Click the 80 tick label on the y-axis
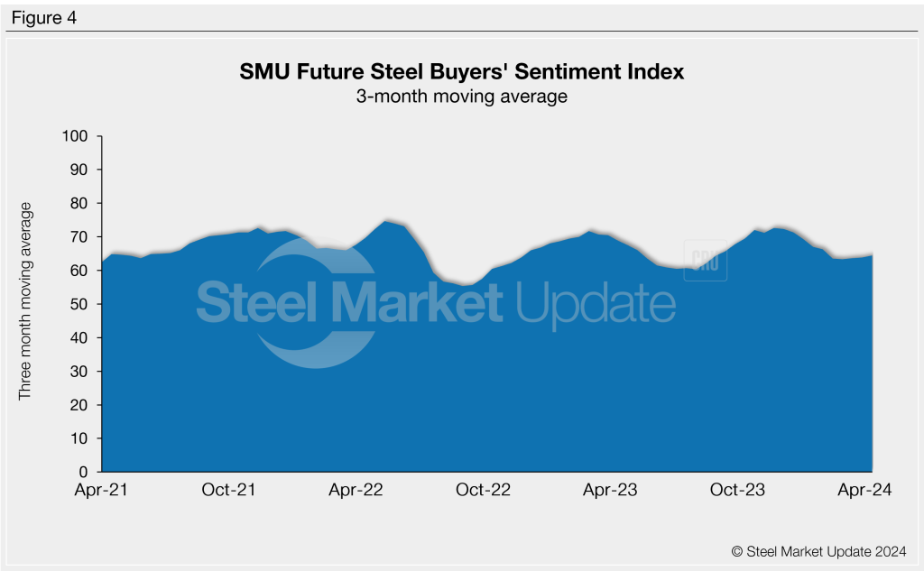 click(79, 203)
